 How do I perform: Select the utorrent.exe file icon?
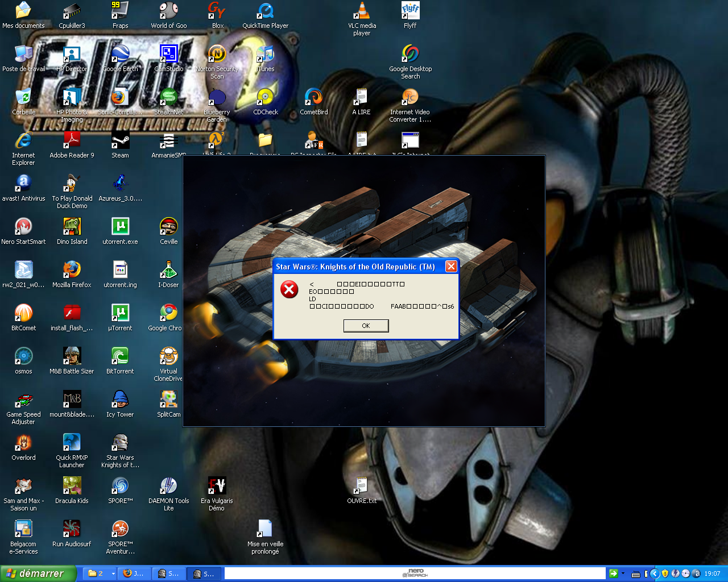tap(120, 231)
